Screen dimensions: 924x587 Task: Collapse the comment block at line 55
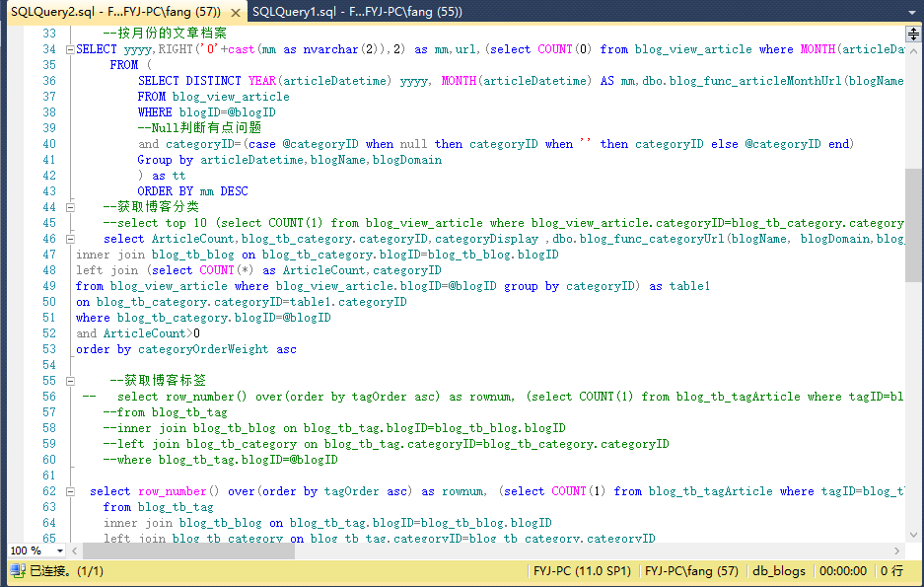click(x=70, y=382)
